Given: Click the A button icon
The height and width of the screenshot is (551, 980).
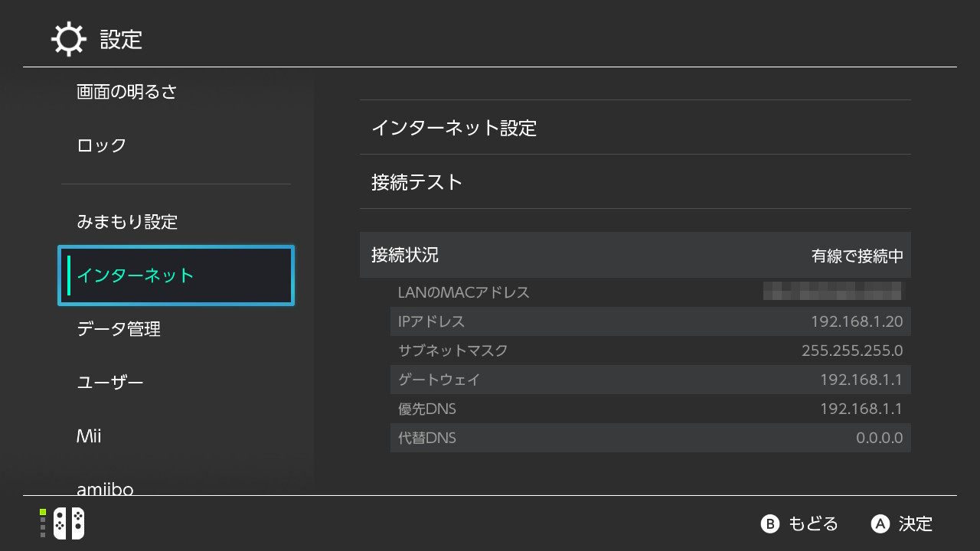Looking at the screenshot, I should click(880, 523).
